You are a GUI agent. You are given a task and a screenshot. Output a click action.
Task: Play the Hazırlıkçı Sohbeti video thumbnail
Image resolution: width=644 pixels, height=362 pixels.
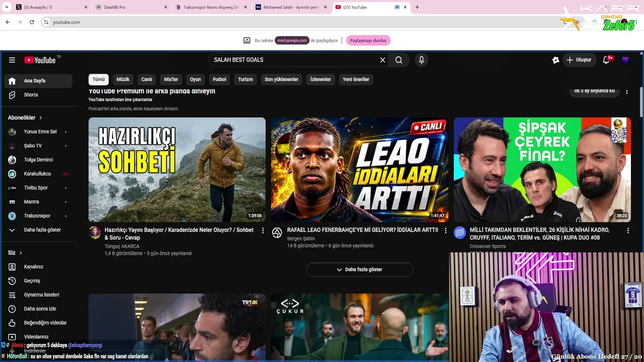click(177, 169)
